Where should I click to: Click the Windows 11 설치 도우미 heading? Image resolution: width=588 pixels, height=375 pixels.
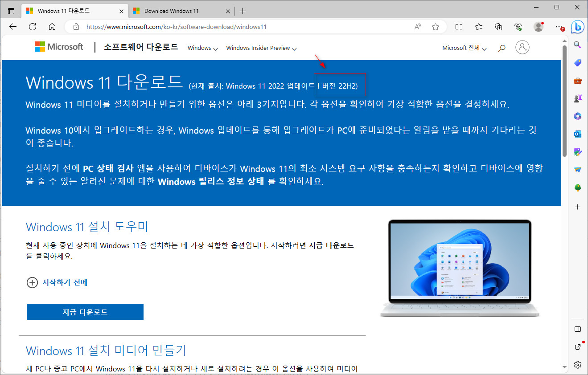pos(87,227)
